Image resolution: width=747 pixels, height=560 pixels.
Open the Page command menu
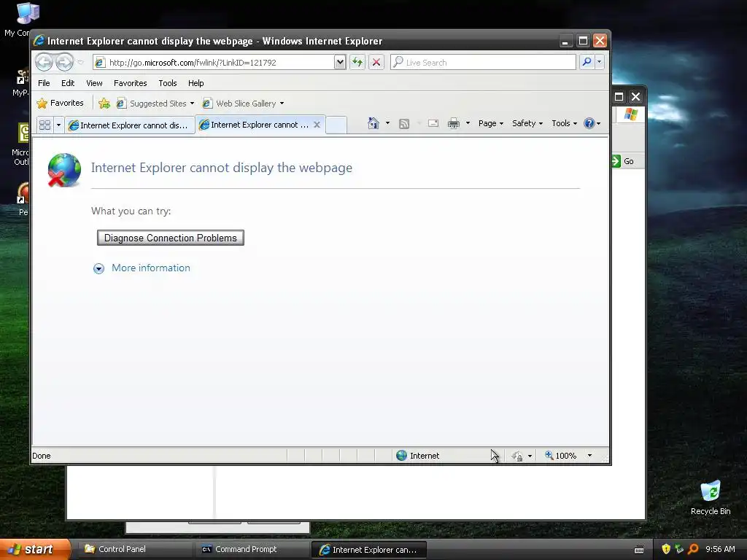click(491, 123)
